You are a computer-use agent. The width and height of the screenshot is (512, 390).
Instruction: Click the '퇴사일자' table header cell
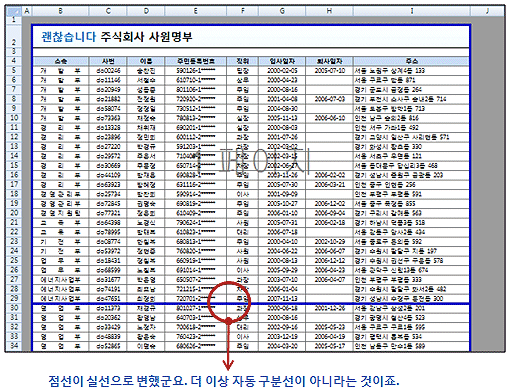[329, 61]
